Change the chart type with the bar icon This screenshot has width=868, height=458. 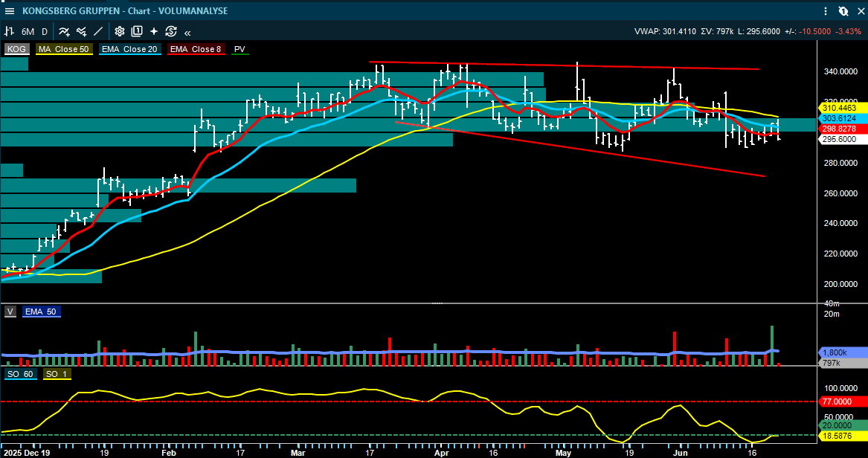(x=10, y=31)
